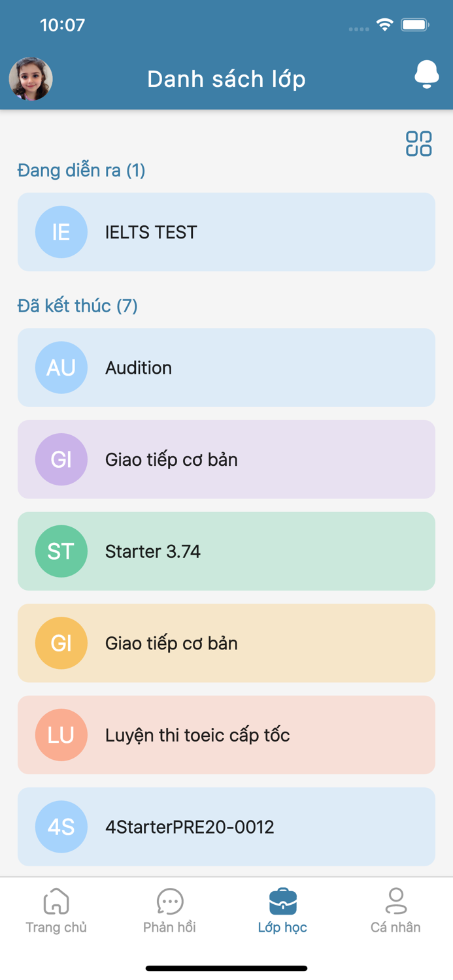Tap the purple GI circle badge

tap(61, 459)
